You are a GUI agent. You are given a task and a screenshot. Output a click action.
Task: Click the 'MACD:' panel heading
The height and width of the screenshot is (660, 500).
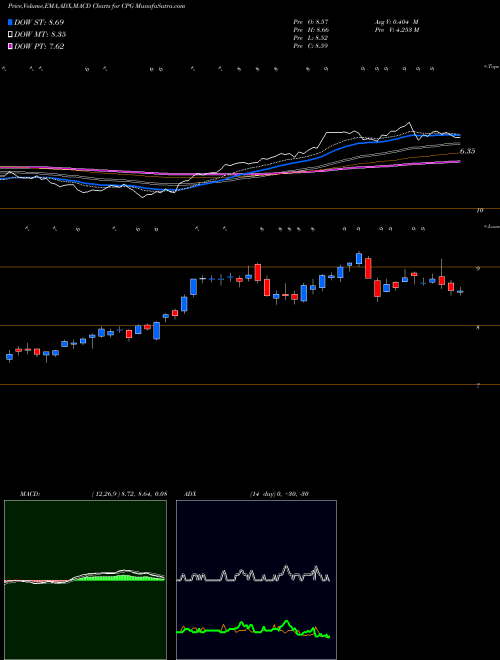click(x=30, y=494)
